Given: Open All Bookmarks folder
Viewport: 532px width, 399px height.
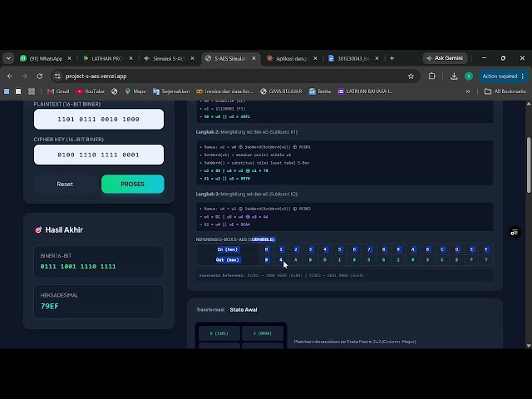Looking at the screenshot, I should pos(505,91).
